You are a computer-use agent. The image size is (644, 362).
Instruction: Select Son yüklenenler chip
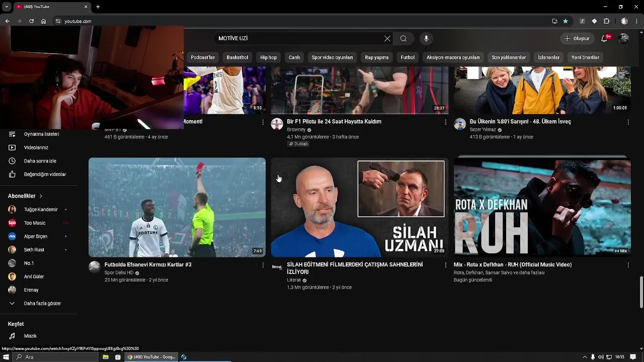[x=509, y=57]
